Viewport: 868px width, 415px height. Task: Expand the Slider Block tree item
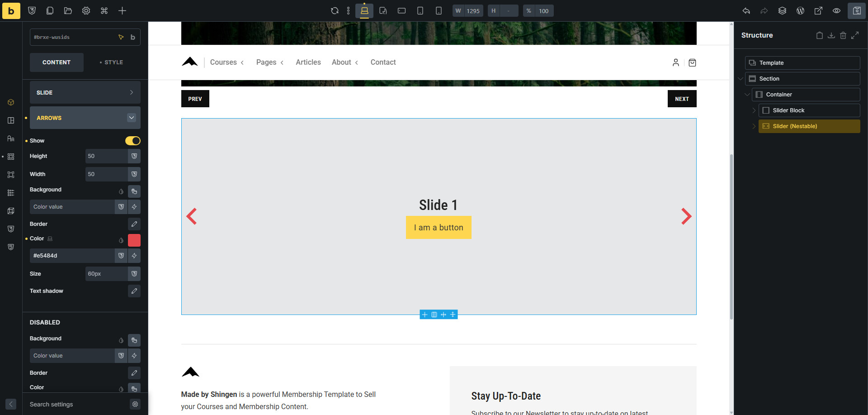(x=754, y=110)
